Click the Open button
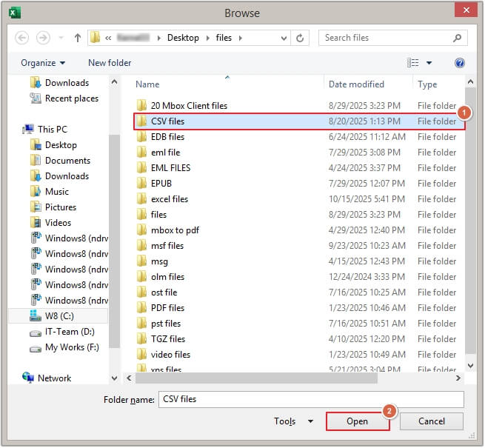The image size is (485, 448). pyautogui.click(x=357, y=421)
